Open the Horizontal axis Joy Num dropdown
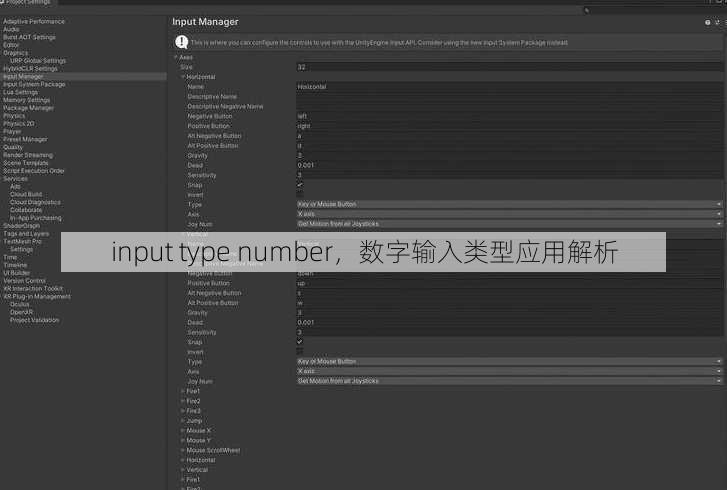 pyautogui.click(x=510, y=224)
